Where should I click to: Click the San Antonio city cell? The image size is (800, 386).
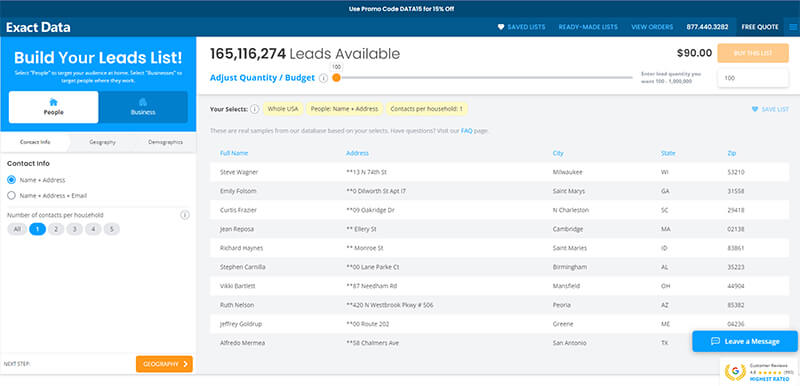[x=569, y=343]
